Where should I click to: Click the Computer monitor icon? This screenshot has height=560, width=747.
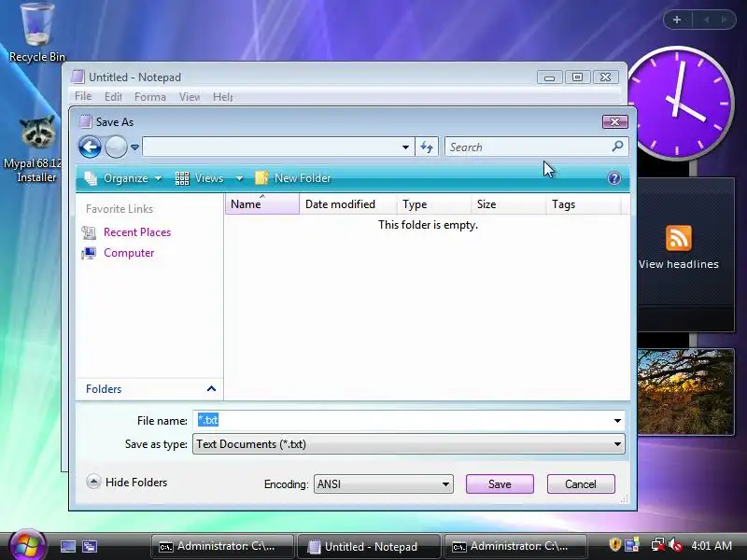tap(89, 253)
